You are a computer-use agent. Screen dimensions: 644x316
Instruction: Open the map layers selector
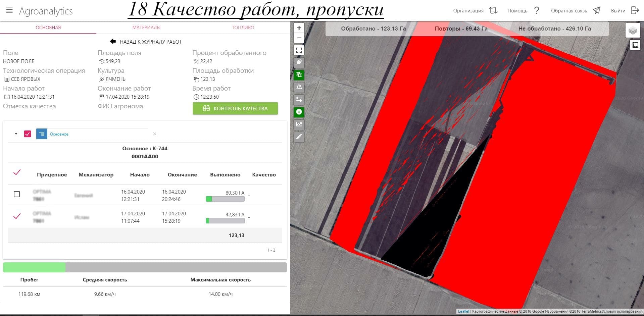633,31
